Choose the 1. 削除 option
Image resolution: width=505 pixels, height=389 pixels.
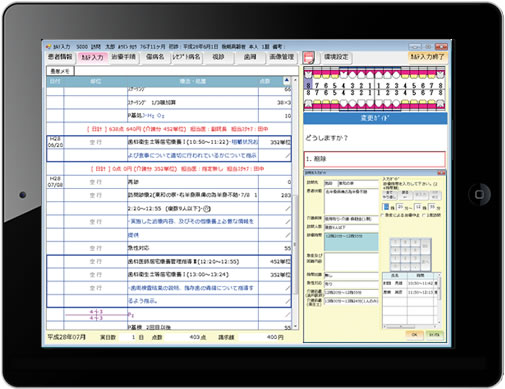click(x=374, y=159)
